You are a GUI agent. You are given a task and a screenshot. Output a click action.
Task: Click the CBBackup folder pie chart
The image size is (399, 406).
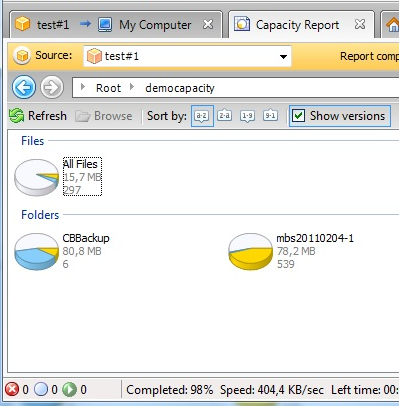[36, 251]
